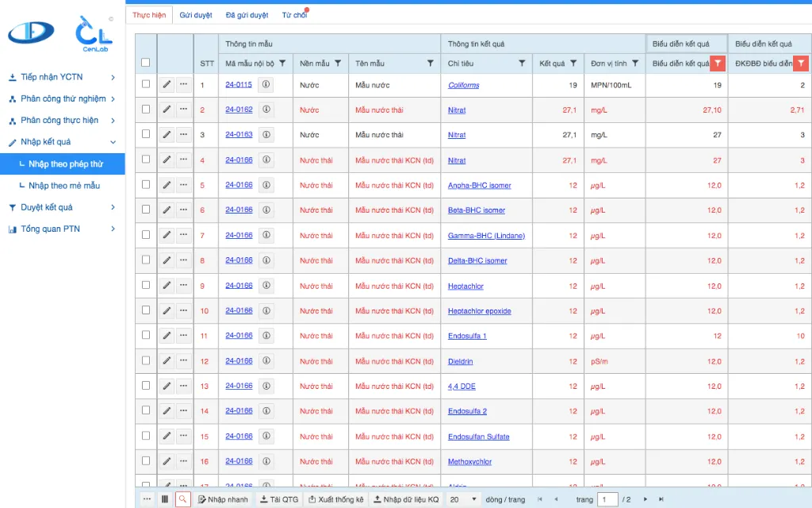The width and height of the screenshot is (812, 508).
Task: Open rows-per-page dropdown showing 20
Action: [x=463, y=499]
